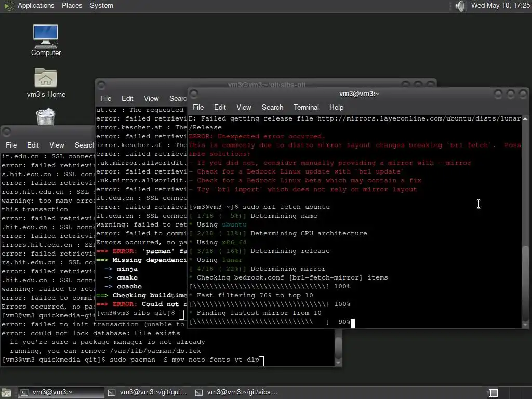The width and height of the screenshot is (532, 399).
Task: Click the MATE logo icon beside Applications
Action: pos(8,6)
